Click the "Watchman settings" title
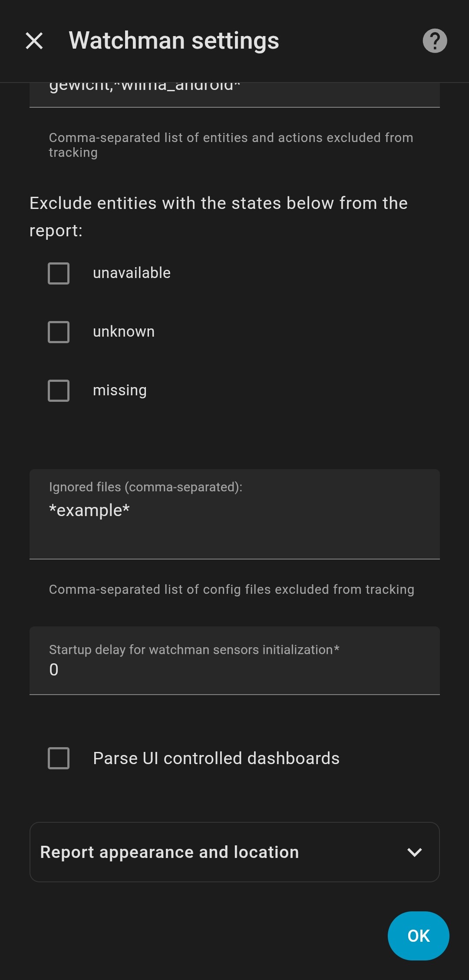Screen dimensions: 469x980 point(174,41)
